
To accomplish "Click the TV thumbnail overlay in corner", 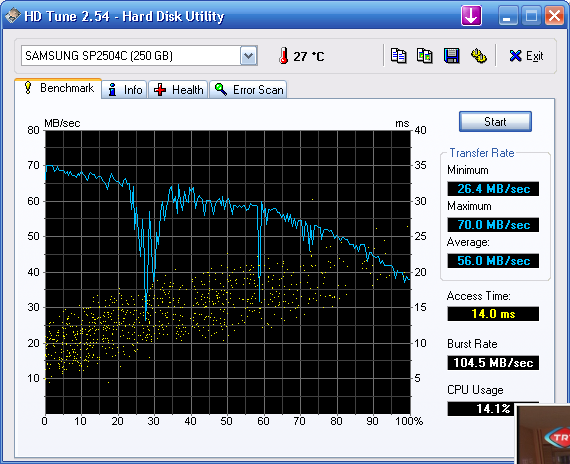I will click(543, 434).
